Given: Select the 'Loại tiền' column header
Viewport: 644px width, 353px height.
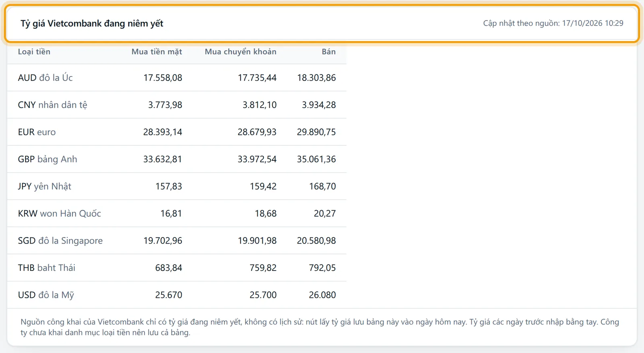Looking at the screenshot, I should 34,52.
